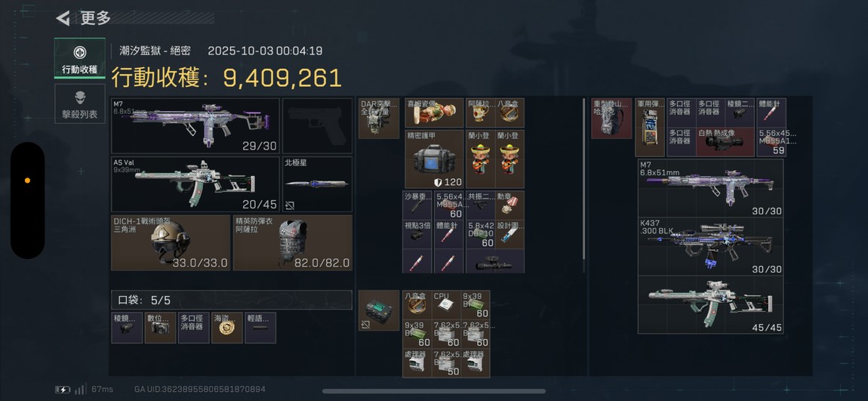Select the 精英防彈衣 armor vest item
868x401 pixels.
[x=292, y=242]
